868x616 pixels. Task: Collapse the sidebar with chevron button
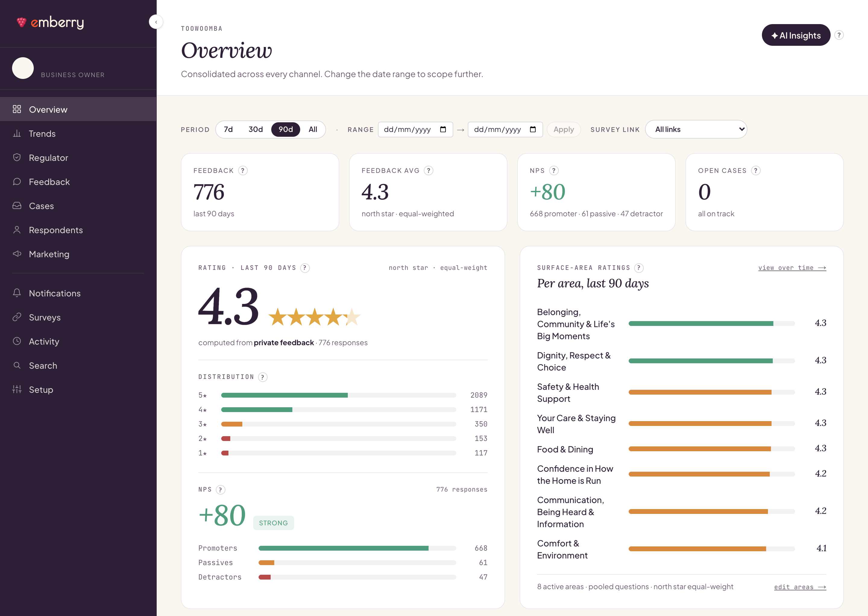coord(156,22)
